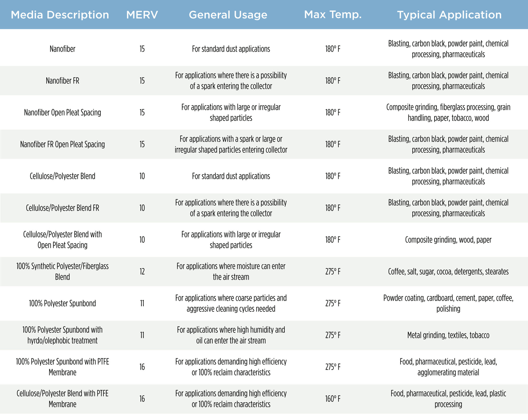Click the Max Temp. column header
Image resolution: width=528 pixels, height=420 pixels.
333,15
